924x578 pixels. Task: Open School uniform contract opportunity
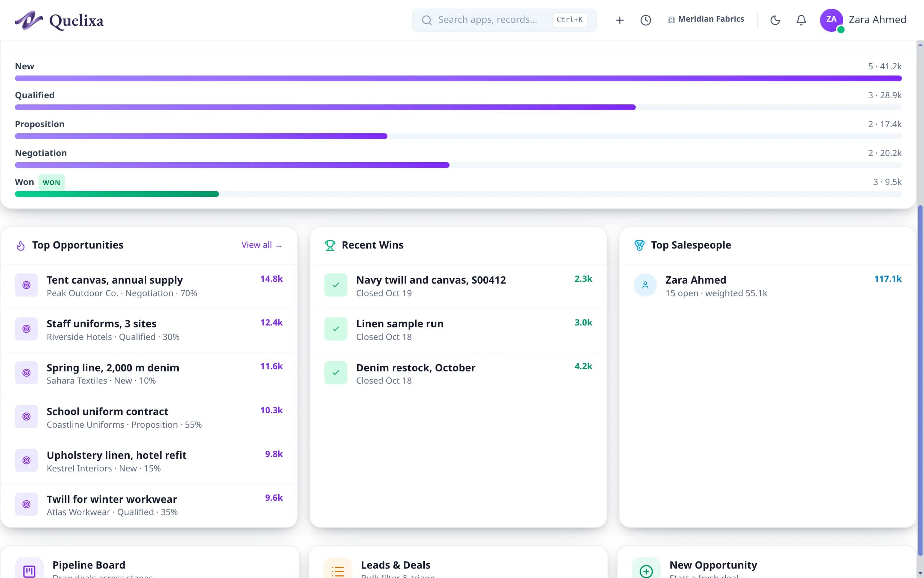point(149,418)
